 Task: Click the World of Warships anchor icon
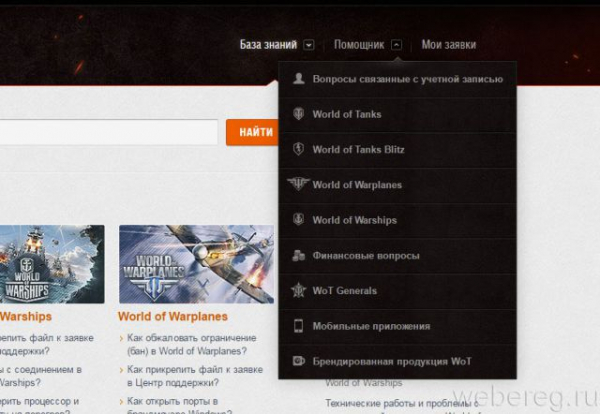298,219
